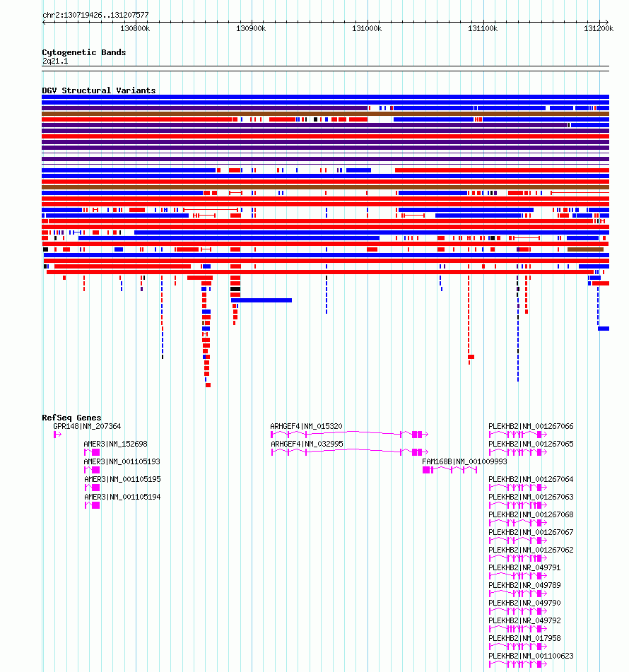Image resolution: width=629 pixels, height=672 pixels.
Task: Click the ARHGEF4|NM_015320 transcript label
Action: coord(306,426)
